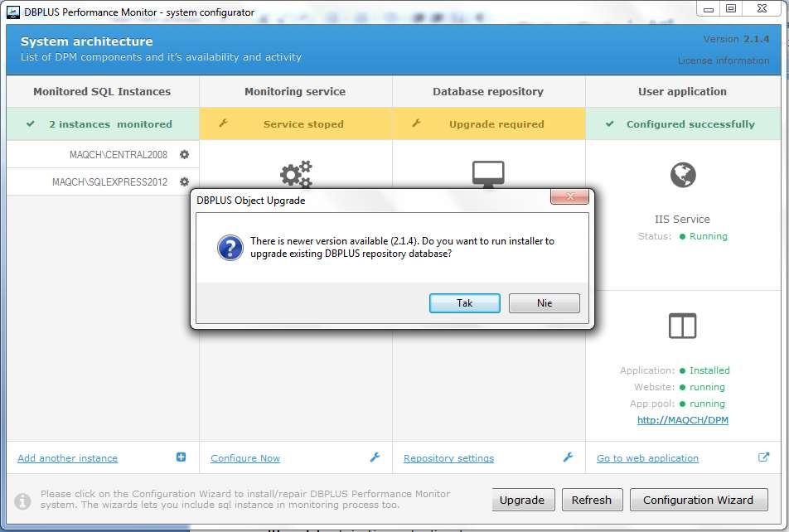This screenshot has height=532, width=789.
Task: Click the Monitored SQL Instances column header
Action: click(102, 92)
